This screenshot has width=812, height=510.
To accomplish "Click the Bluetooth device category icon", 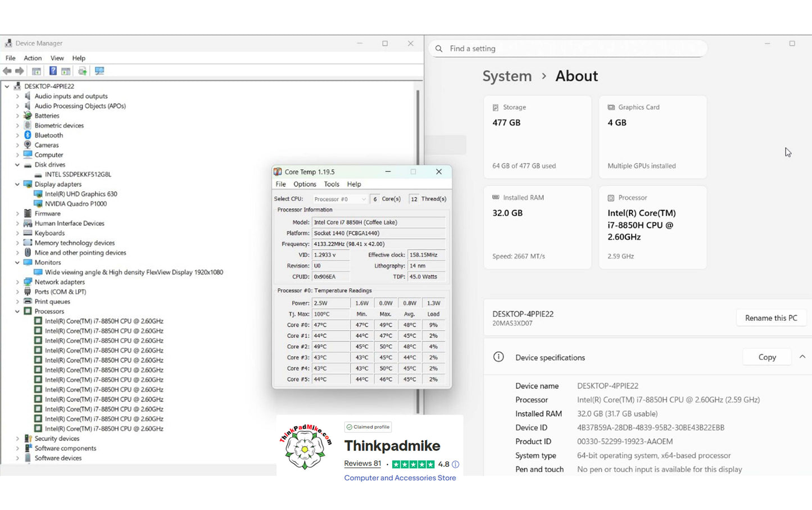I will pos(28,135).
